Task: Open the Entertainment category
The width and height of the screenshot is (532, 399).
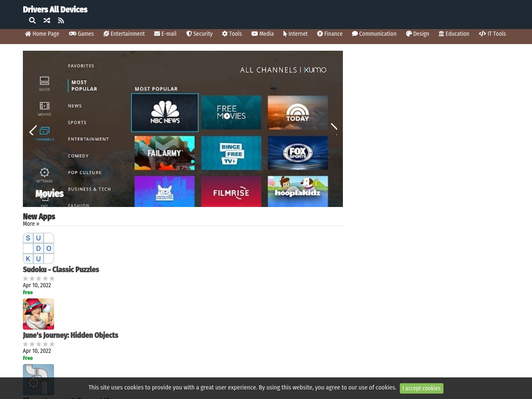Action: point(124,34)
